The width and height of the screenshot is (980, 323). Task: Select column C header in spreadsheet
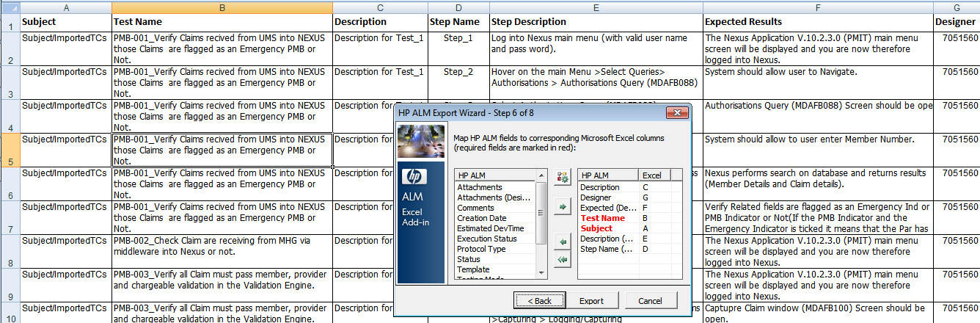pos(380,7)
